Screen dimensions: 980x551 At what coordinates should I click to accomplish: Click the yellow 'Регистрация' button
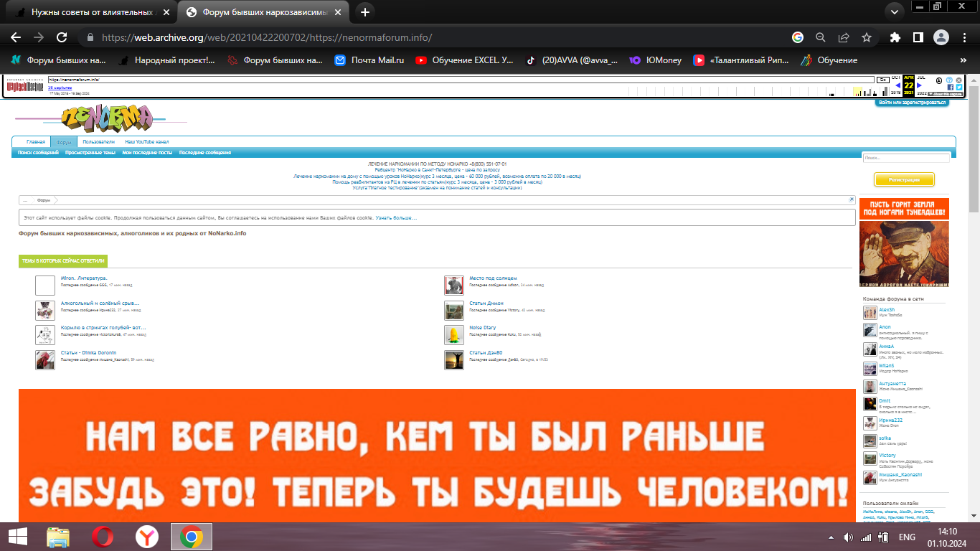coord(904,180)
